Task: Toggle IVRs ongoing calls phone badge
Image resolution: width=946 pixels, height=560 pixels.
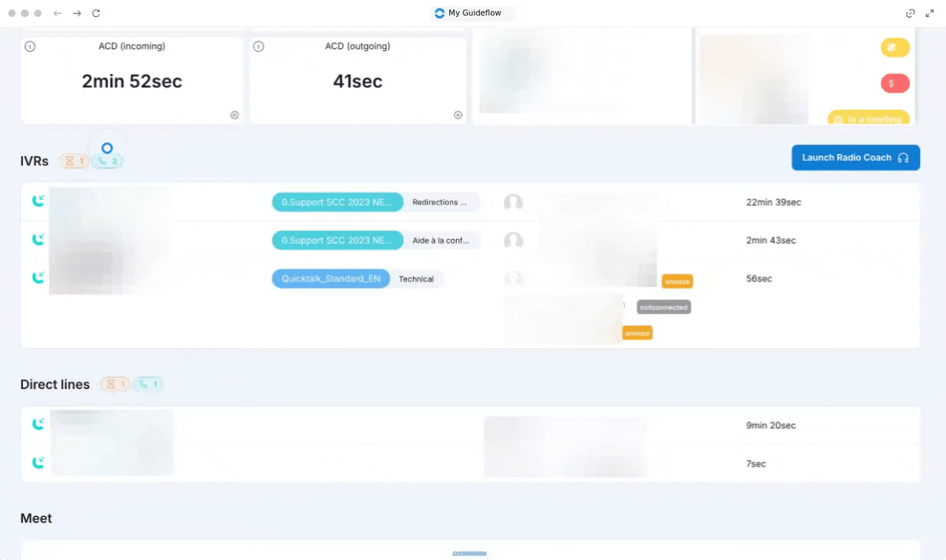Action: pos(107,161)
